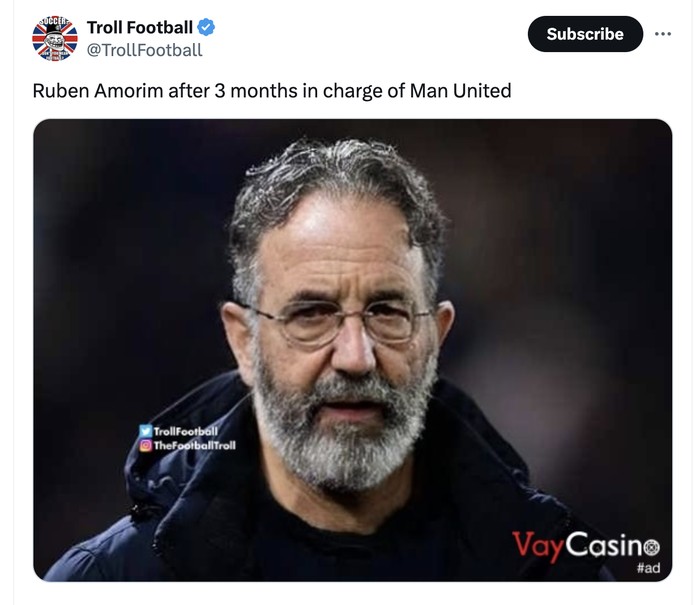This screenshot has height=605, width=700.
Task: Click the glasses of the man in the photo
Action: pos(338,323)
